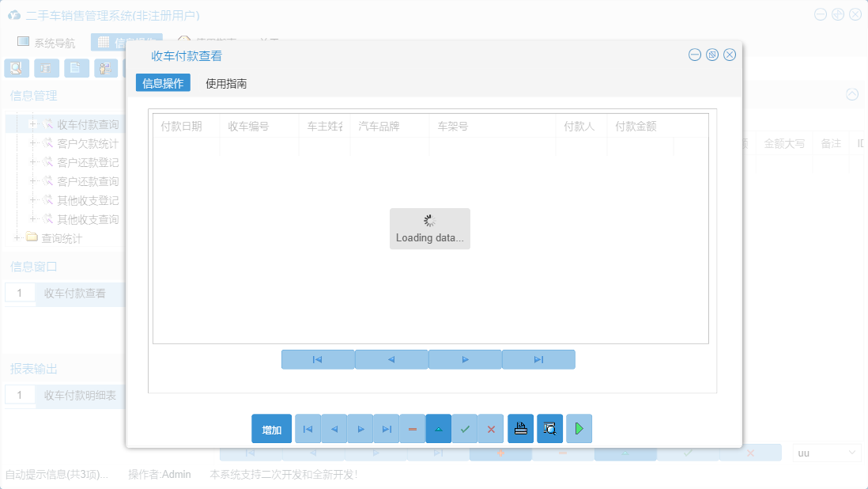Click the 增加 button

pyautogui.click(x=270, y=428)
